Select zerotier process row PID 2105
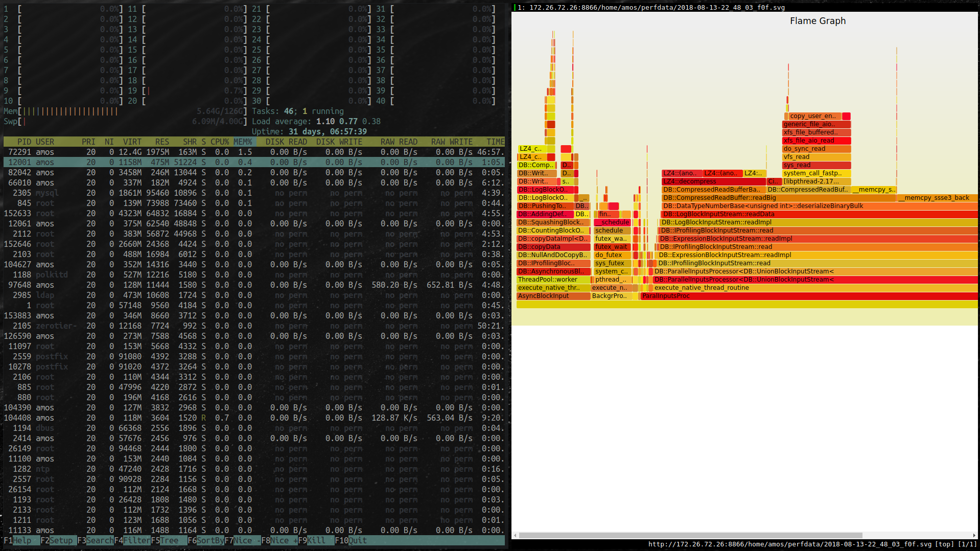Image resolution: width=980 pixels, height=551 pixels. coord(254,326)
